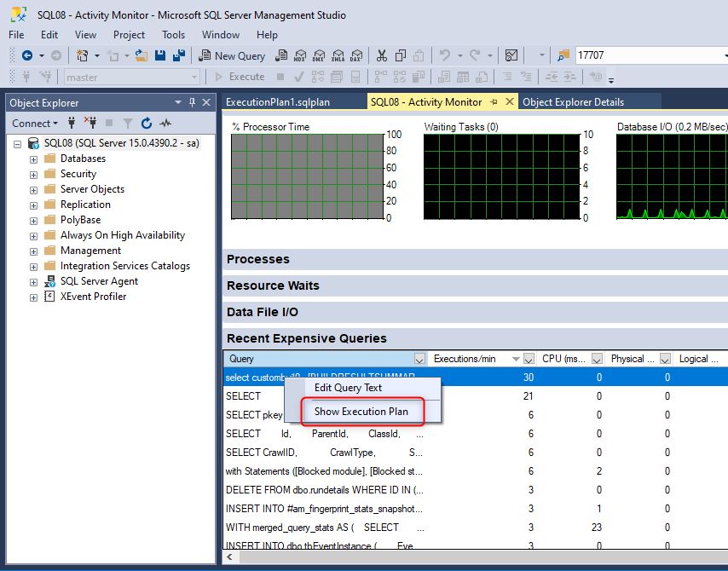Screen dimensions: 728x571
Task: Choose Show Execution Plan from context menu
Action: pos(361,412)
